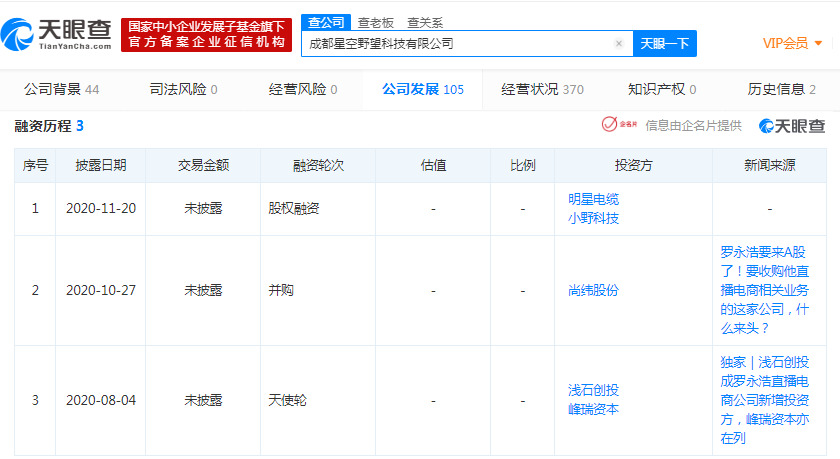Open the 经营风险 tab
The image size is (840, 459).
303,89
